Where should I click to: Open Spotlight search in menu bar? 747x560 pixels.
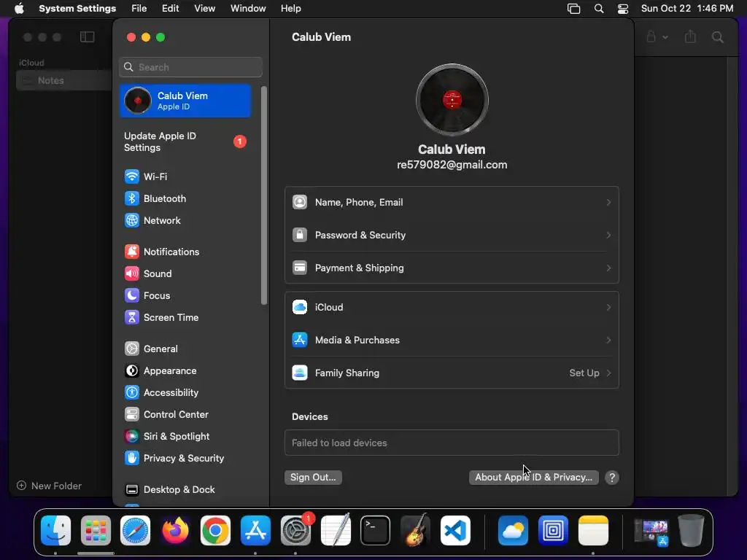[599, 9]
